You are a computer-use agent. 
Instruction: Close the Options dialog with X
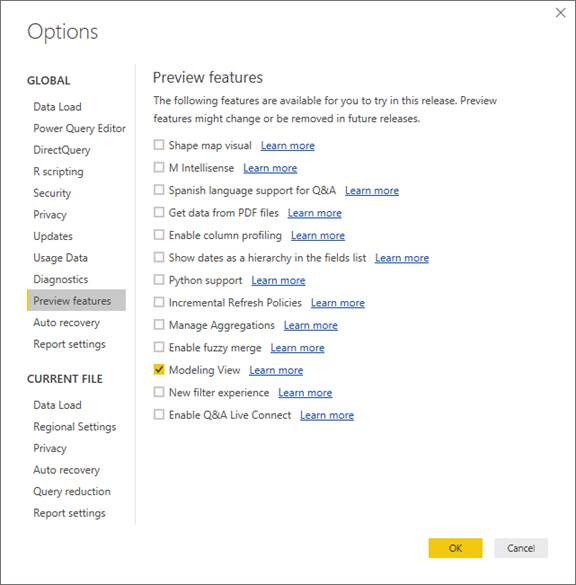click(560, 13)
